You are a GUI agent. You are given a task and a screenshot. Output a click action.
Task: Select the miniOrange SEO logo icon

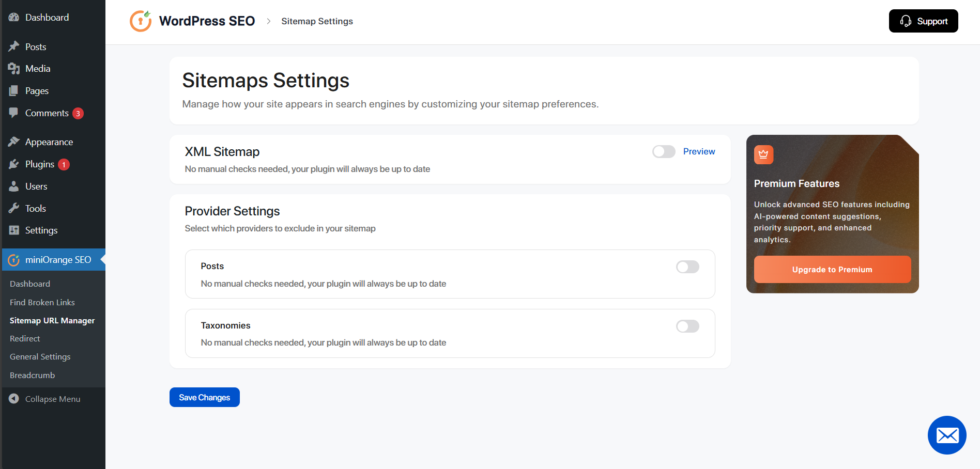click(x=14, y=260)
